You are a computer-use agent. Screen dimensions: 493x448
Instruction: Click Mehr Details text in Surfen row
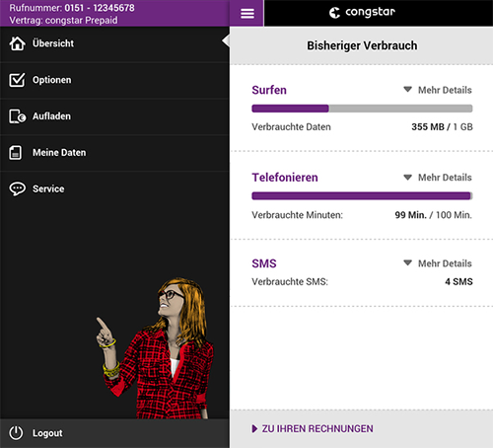pyautogui.click(x=445, y=90)
